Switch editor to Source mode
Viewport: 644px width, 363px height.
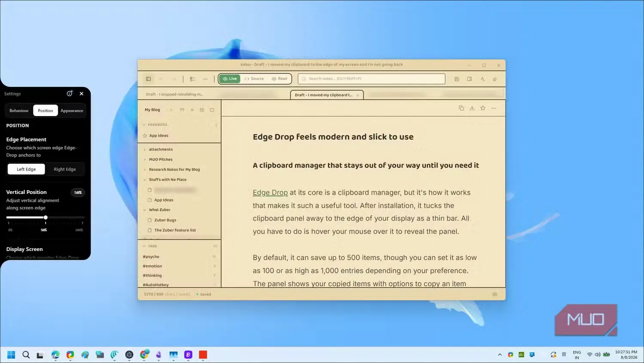pos(254,79)
